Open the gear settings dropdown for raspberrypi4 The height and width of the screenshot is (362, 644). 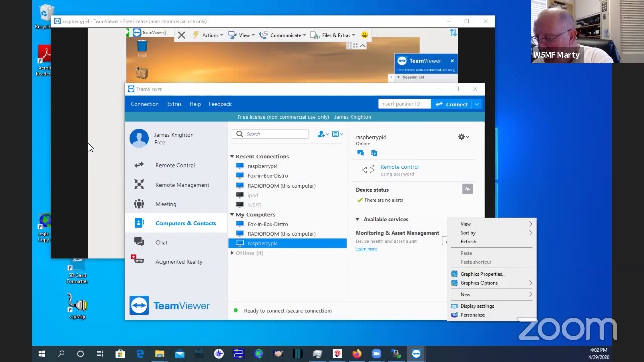tap(463, 137)
